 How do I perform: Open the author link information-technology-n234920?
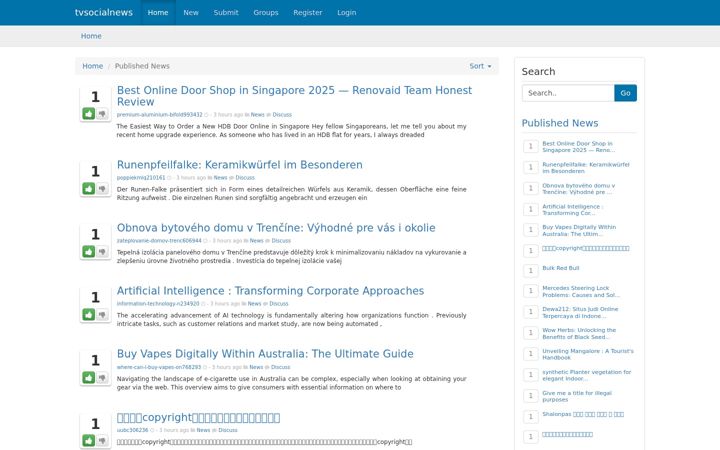pos(158,304)
